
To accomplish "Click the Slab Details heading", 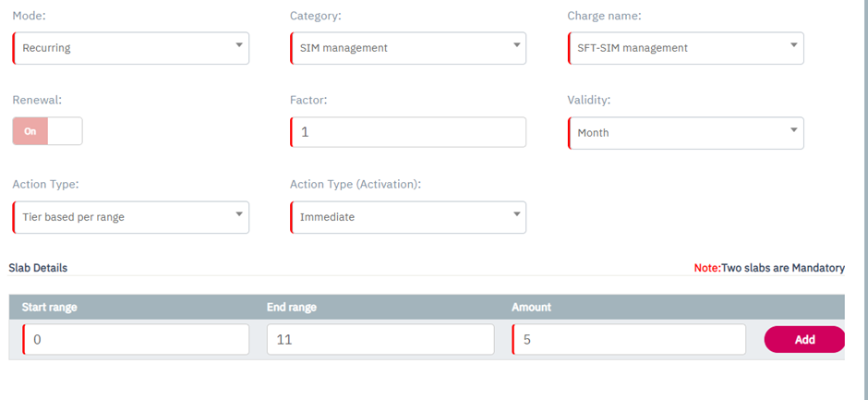I will pyautogui.click(x=38, y=268).
